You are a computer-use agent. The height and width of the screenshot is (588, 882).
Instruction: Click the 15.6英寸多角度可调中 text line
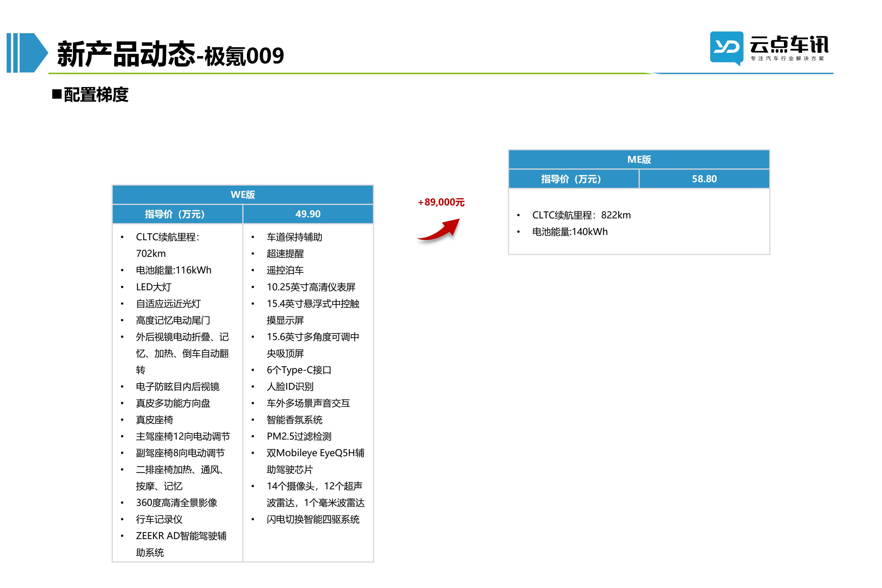point(313,337)
